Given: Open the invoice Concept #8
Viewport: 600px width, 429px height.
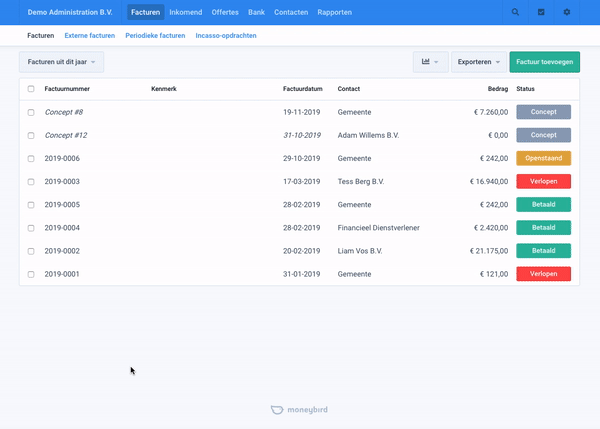Looking at the screenshot, I should pyautogui.click(x=64, y=112).
